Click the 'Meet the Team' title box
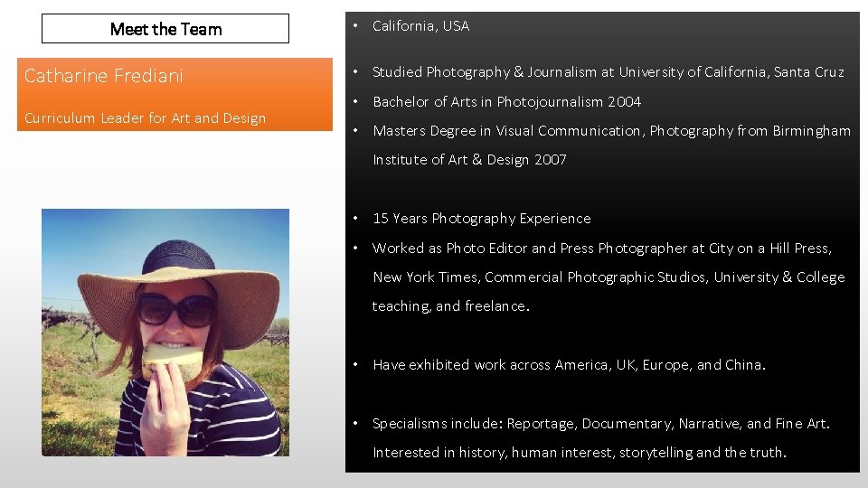868x488 pixels. (165, 29)
